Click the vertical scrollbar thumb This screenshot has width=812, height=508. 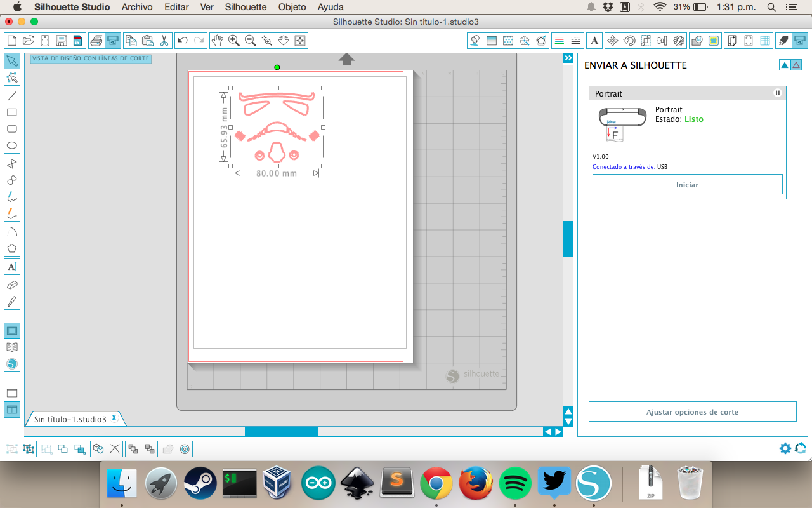pyautogui.click(x=568, y=239)
